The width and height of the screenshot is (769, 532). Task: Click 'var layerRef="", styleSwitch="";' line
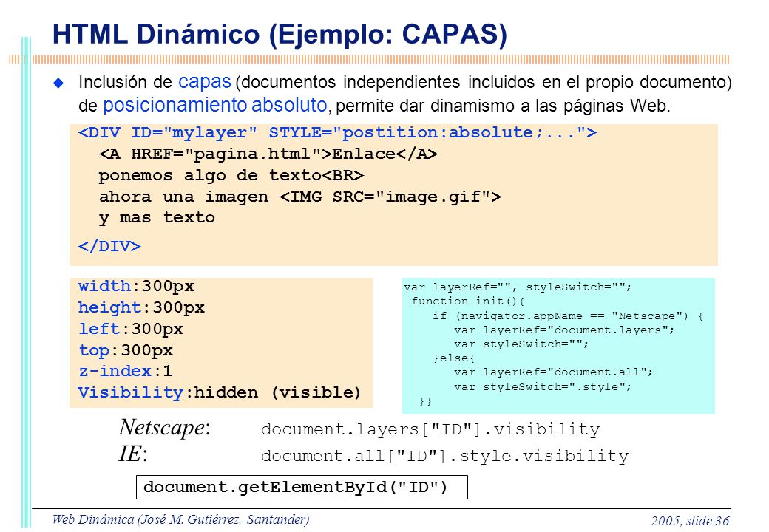coord(518,287)
